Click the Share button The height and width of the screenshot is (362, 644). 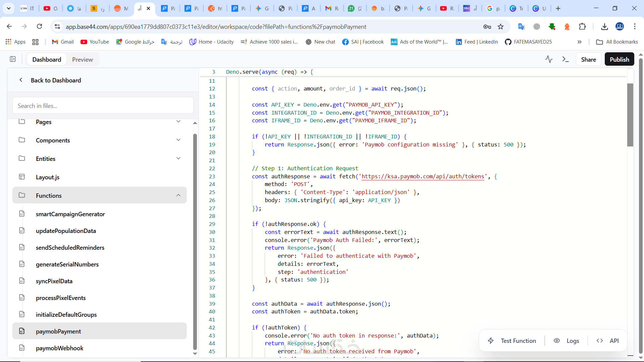point(588,59)
